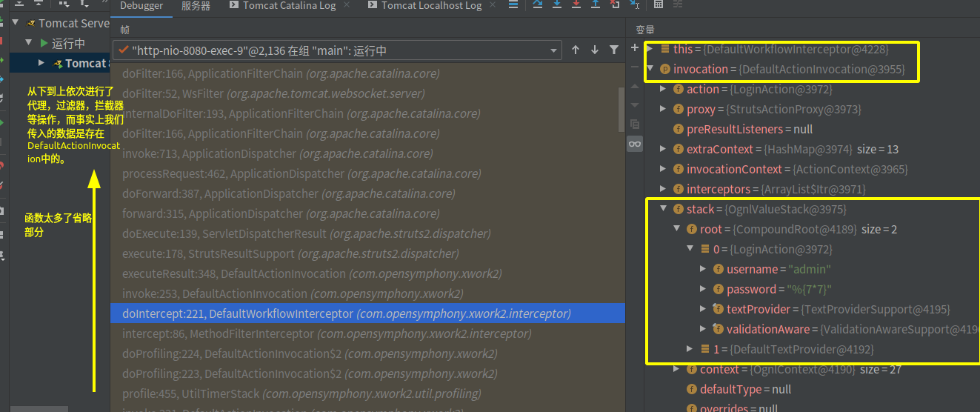980x412 pixels.
Task: Collapse the invocation variable node
Action: 650,69
